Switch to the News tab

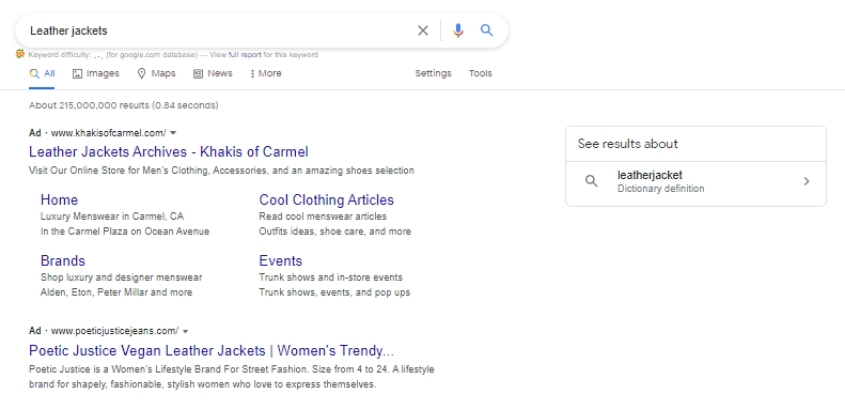tap(213, 73)
